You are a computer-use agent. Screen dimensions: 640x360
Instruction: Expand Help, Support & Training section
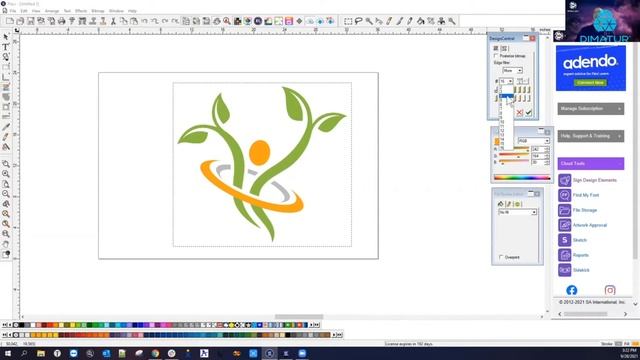click(x=591, y=136)
